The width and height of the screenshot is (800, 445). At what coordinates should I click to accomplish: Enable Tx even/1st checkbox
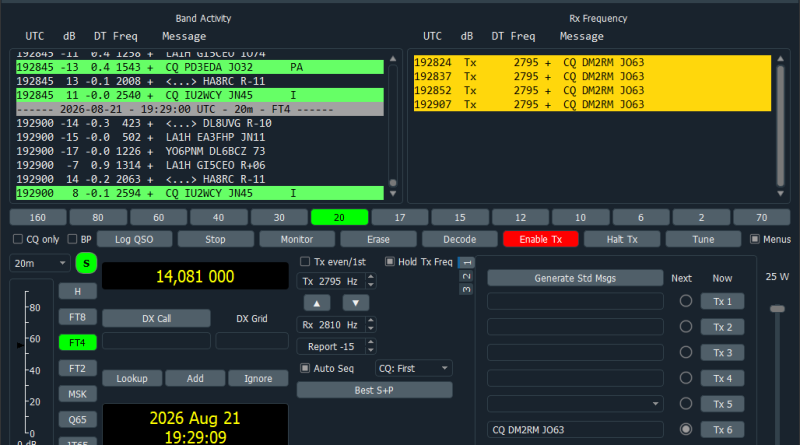pyautogui.click(x=305, y=262)
